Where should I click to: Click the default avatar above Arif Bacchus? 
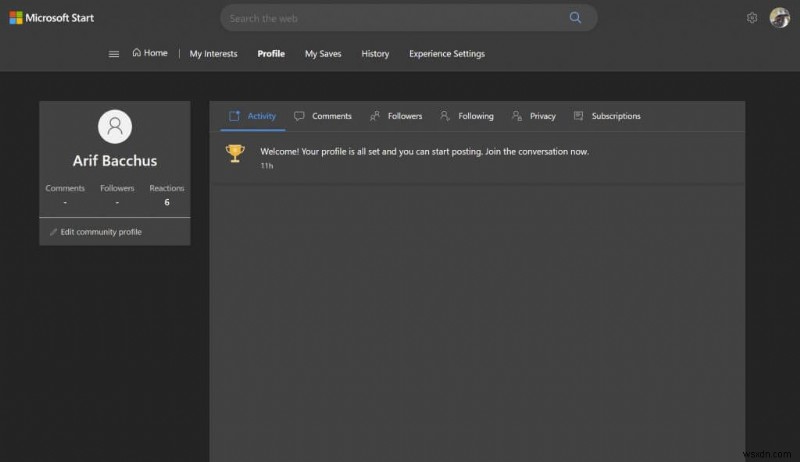[115, 126]
